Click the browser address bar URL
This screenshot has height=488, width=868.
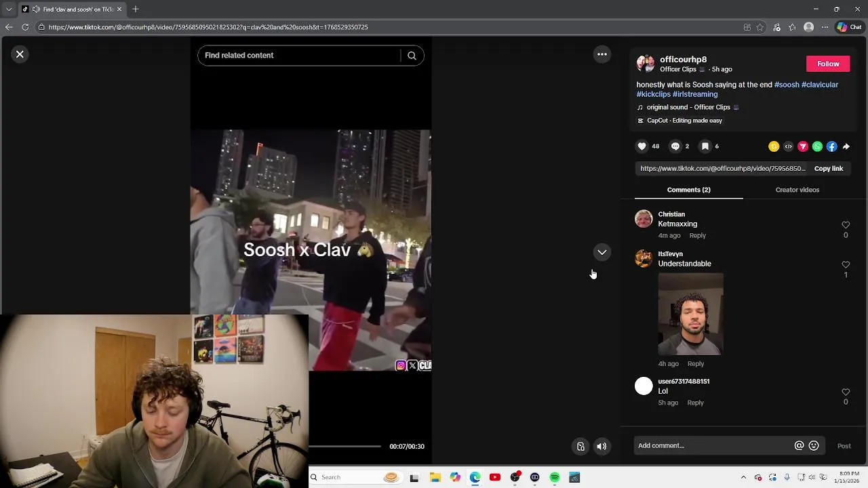pyautogui.click(x=208, y=27)
